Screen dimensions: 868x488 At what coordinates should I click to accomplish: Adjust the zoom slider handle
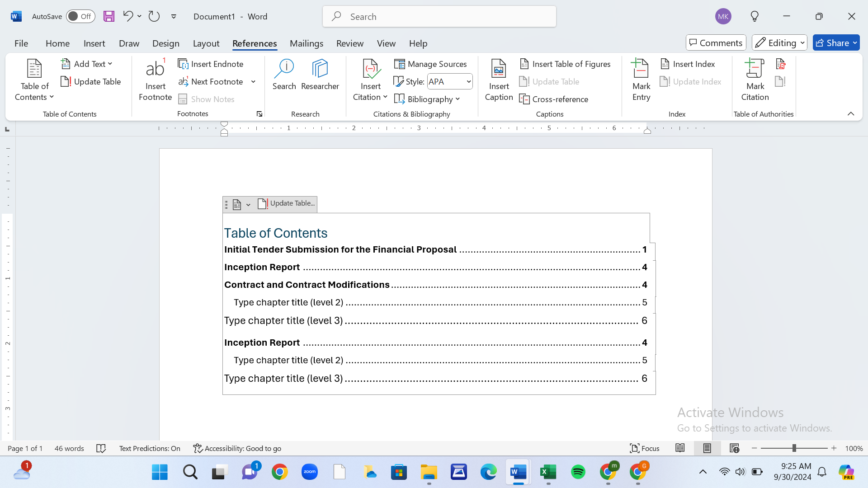pyautogui.click(x=794, y=448)
